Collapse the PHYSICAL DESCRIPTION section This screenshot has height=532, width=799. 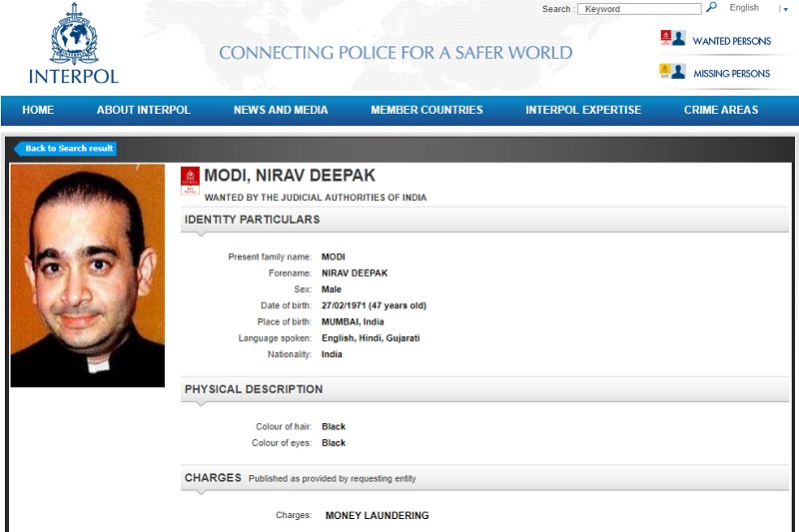tap(484, 389)
